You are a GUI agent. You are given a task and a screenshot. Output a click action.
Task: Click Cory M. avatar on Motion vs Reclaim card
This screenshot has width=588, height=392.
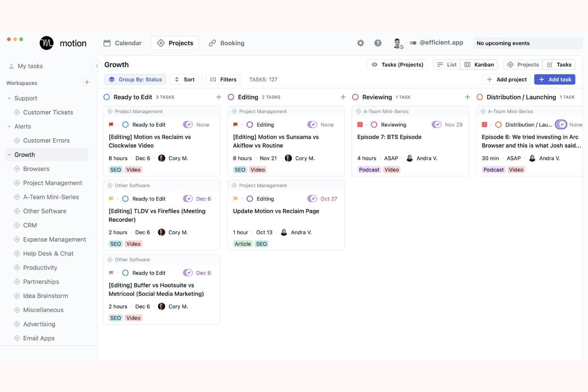[162, 158]
